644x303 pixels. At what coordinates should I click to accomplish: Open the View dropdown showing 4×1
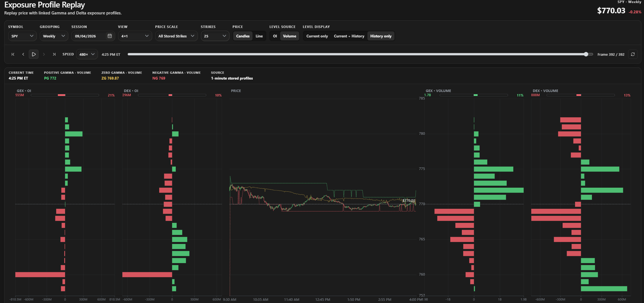[x=135, y=36]
